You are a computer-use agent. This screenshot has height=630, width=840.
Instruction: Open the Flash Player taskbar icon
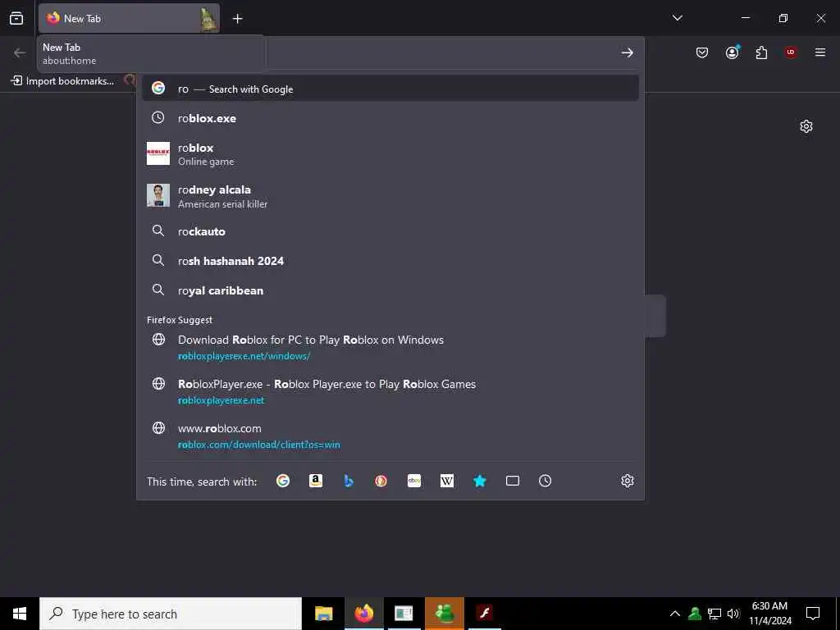pos(484,614)
